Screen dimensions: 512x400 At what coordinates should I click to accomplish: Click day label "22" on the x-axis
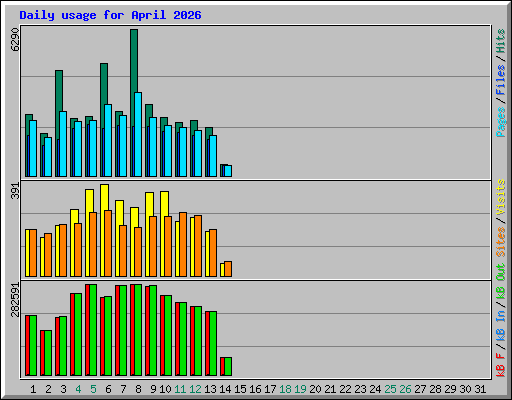click(345, 389)
